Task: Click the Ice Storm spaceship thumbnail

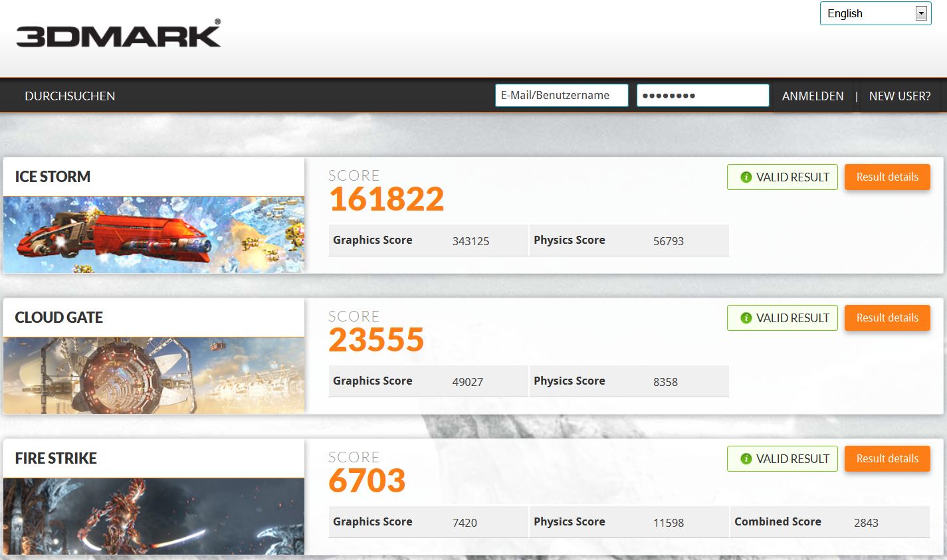Action: pos(154,234)
